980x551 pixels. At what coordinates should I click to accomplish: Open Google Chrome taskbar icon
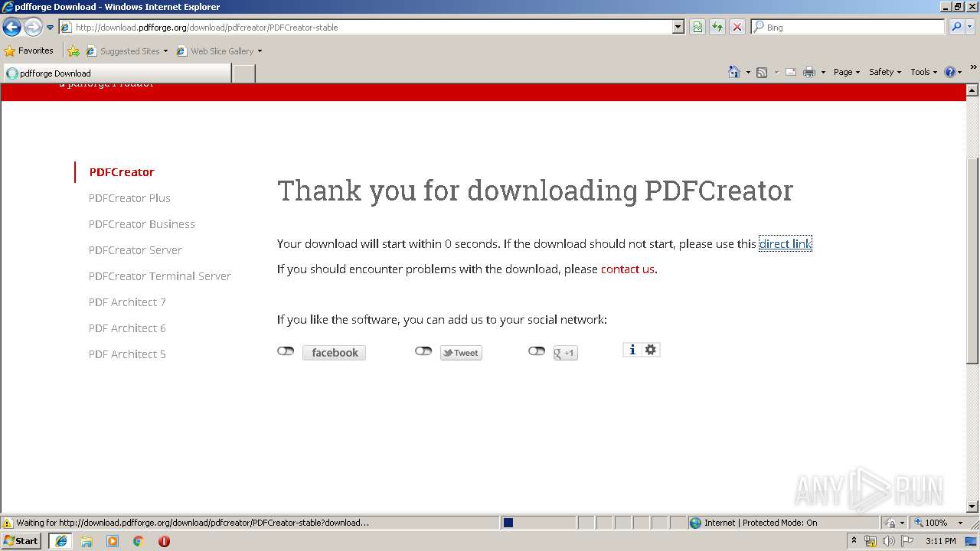pyautogui.click(x=139, y=541)
